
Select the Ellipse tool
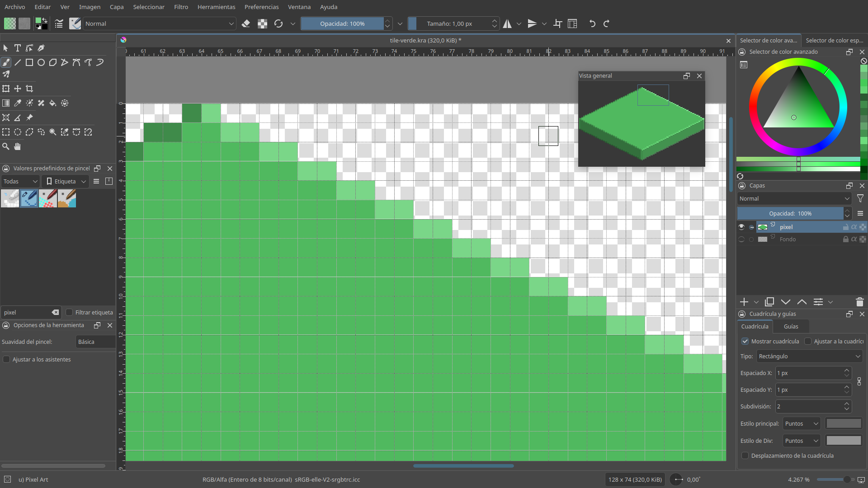(x=41, y=62)
